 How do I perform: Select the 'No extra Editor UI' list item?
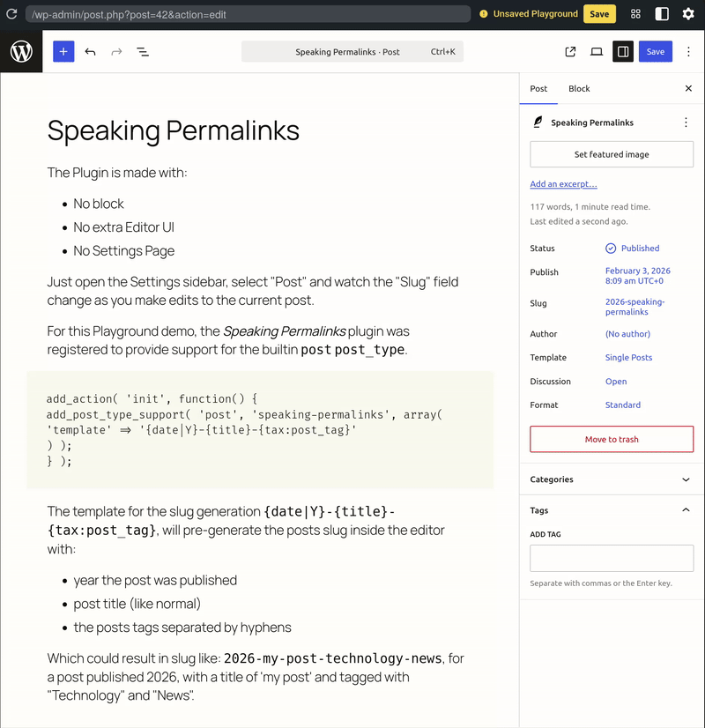pos(124,227)
